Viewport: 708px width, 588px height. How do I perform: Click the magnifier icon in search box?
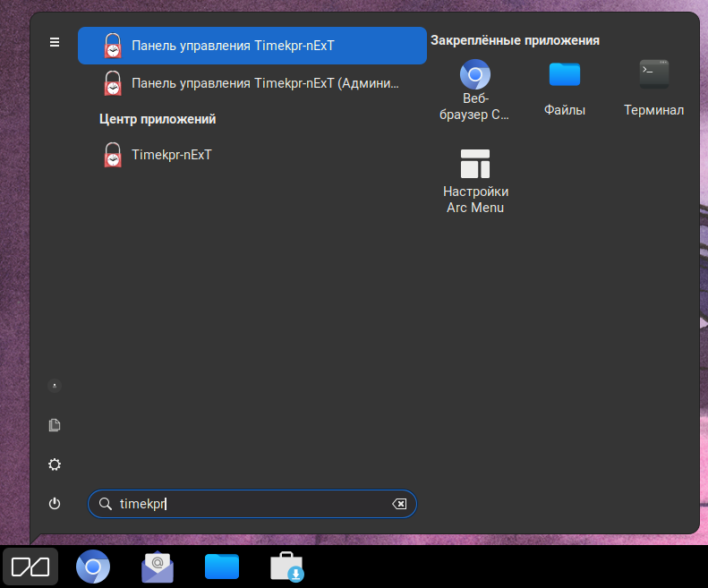coord(105,504)
